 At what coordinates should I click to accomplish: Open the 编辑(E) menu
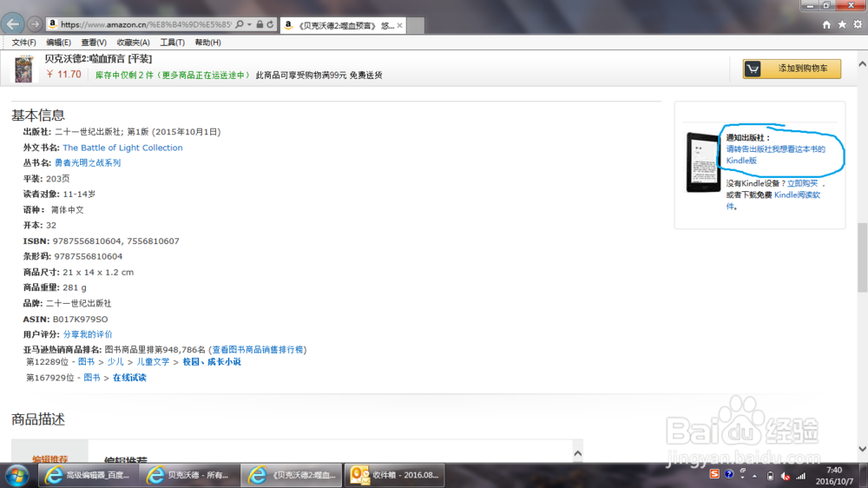(x=59, y=43)
